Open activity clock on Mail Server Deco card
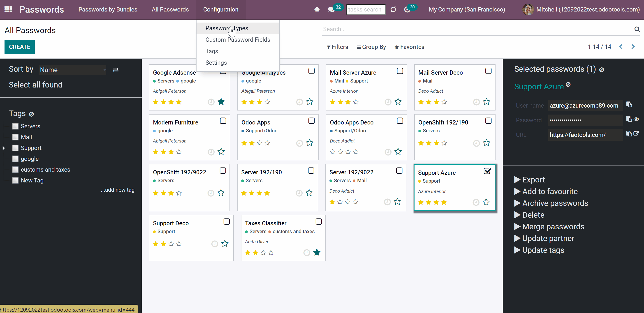This screenshot has height=313, width=644. (x=477, y=102)
